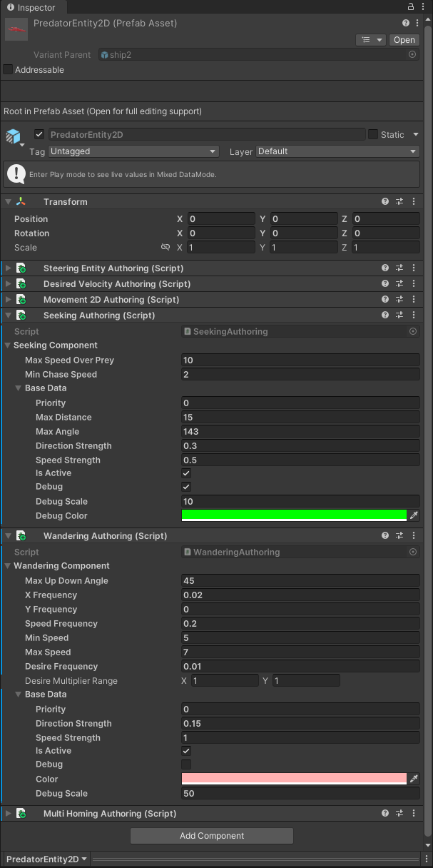This screenshot has width=433, height=868.
Task: Open the Transform component help reference icon
Action: coord(385,202)
